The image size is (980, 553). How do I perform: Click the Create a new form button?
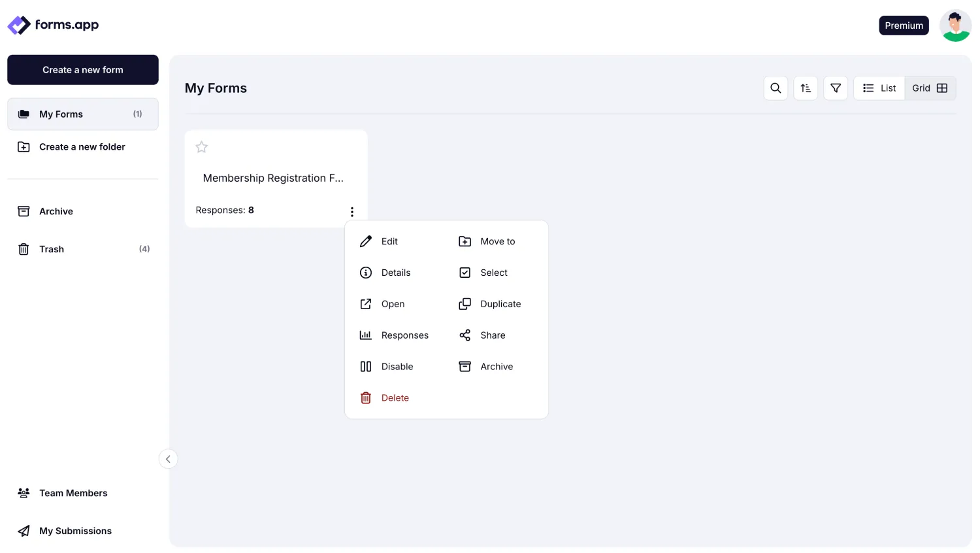coord(83,70)
